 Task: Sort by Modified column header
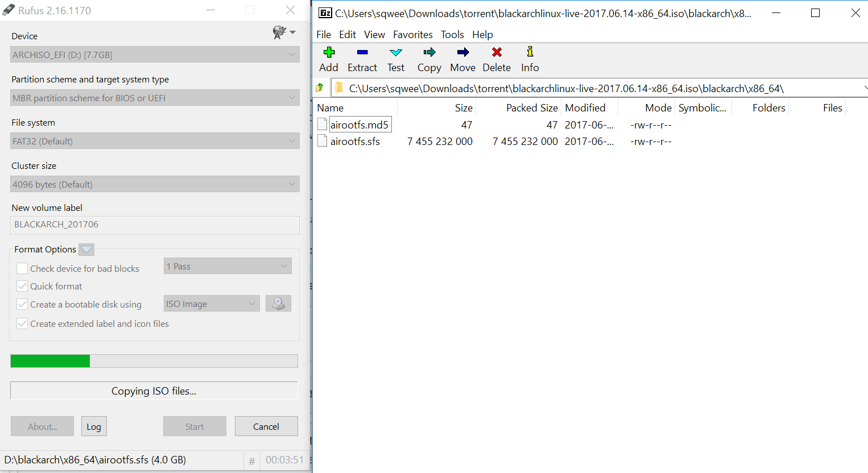[589, 107]
